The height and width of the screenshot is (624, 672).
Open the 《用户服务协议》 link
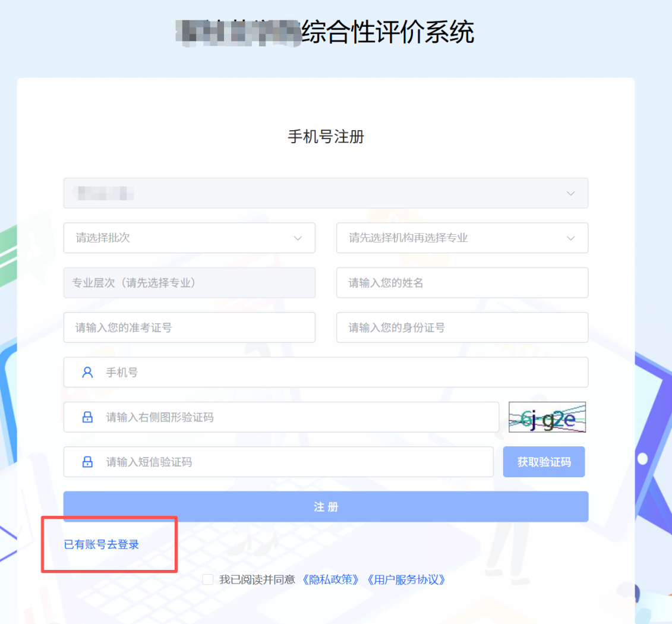[406, 580]
